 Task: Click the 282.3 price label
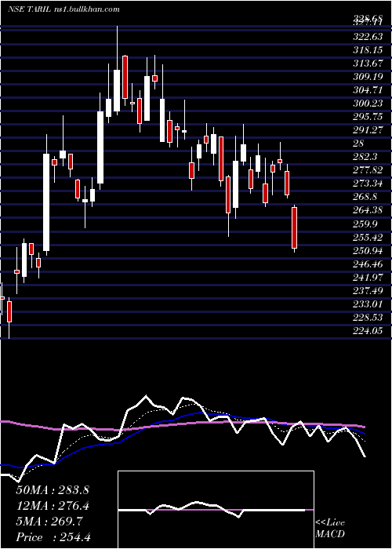[x=365, y=157]
